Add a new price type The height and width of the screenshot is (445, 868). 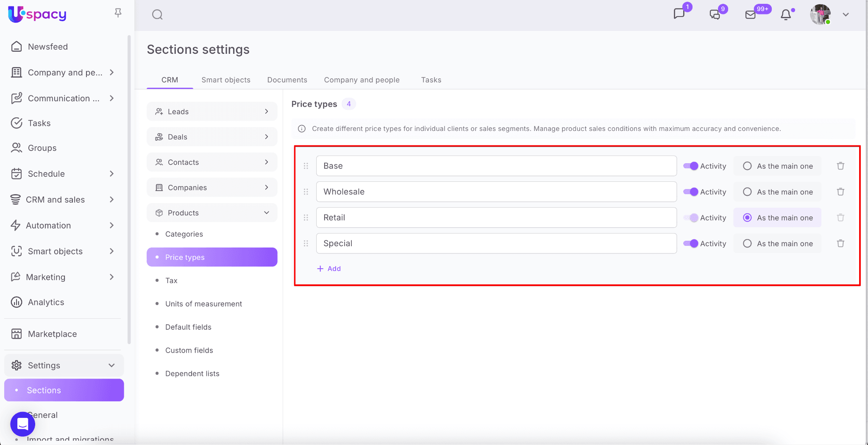pos(329,269)
